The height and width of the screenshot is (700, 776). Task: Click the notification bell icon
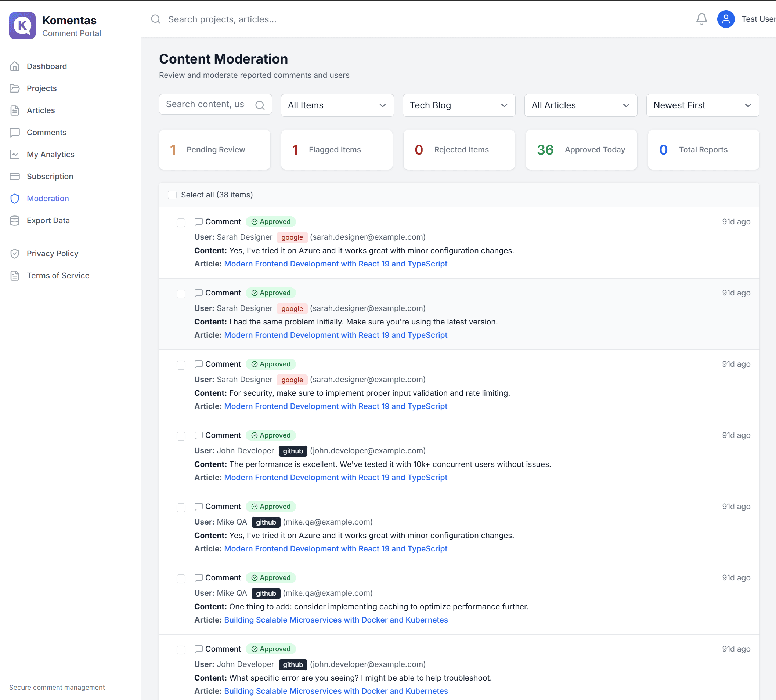point(701,19)
